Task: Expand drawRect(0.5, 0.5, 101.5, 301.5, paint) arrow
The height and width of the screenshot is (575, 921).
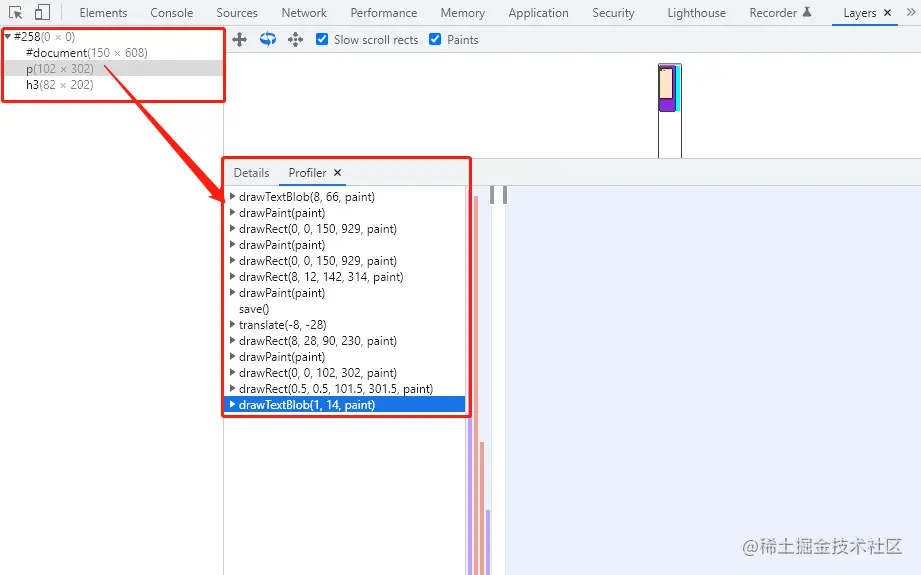Action: 233,388
